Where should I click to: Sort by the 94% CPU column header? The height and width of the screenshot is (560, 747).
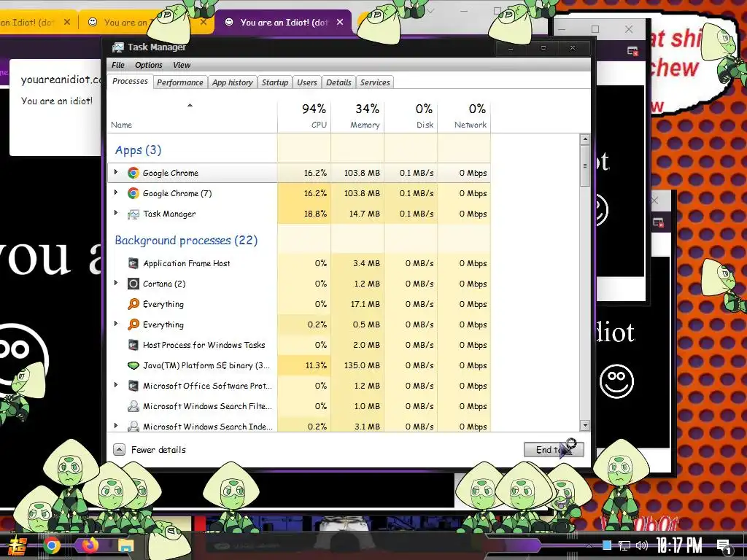click(304, 116)
